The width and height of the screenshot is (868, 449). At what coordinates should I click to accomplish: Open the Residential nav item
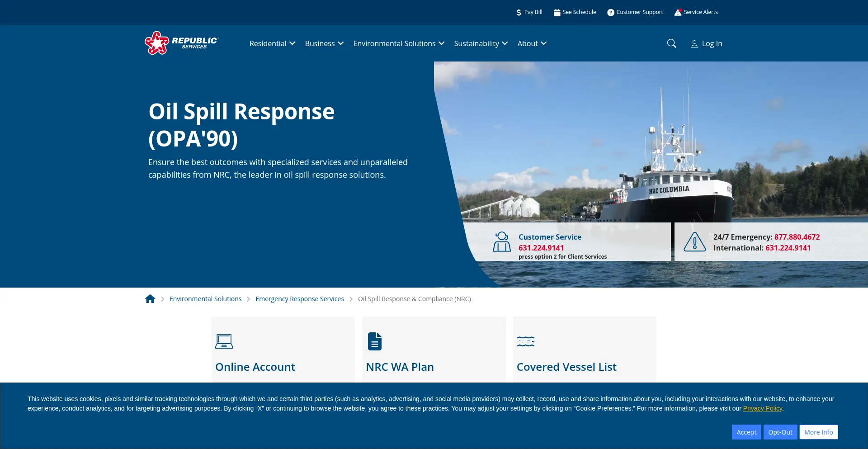point(268,43)
